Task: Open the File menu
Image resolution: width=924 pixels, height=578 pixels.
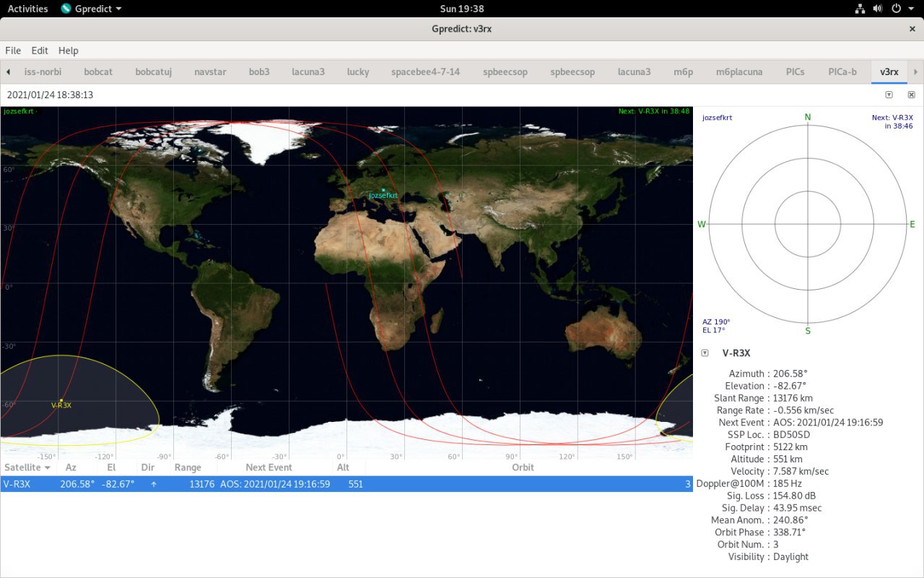Action: click(x=13, y=51)
